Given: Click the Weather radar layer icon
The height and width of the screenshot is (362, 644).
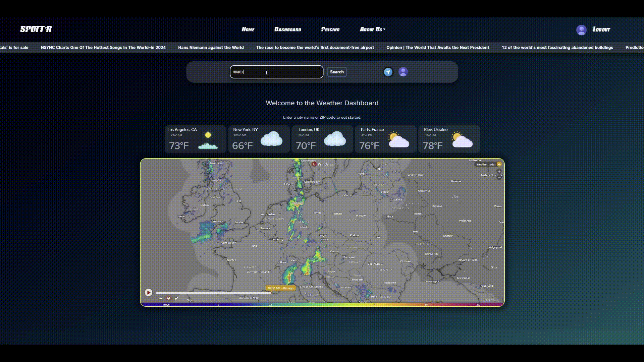Looking at the screenshot, I should click(499, 164).
